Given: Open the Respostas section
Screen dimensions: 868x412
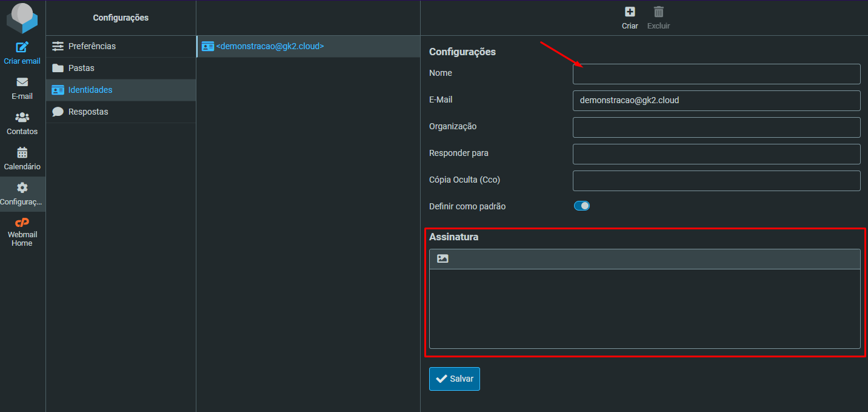Looking at the screenshot, I should (88, 112).
